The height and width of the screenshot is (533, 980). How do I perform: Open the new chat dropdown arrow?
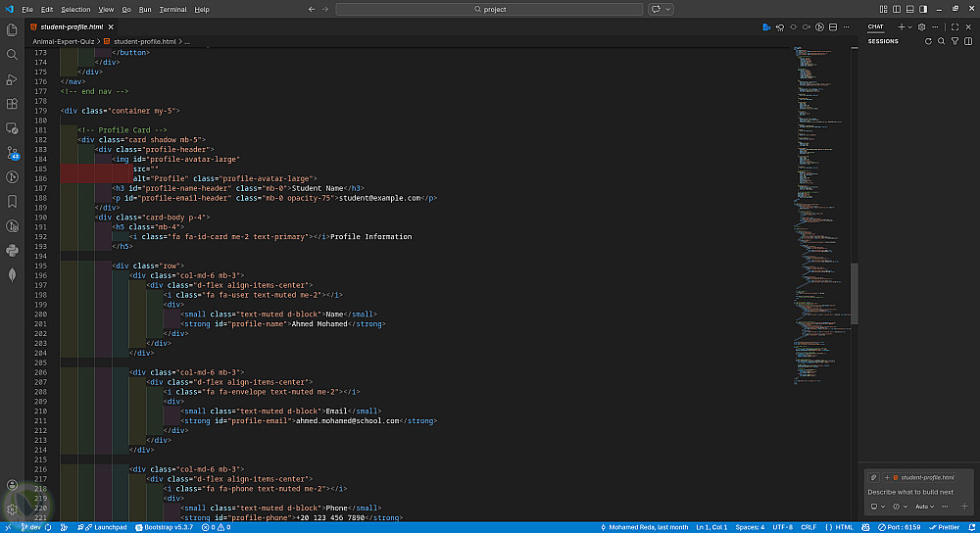pyautogui.click(x=910, y=26)
